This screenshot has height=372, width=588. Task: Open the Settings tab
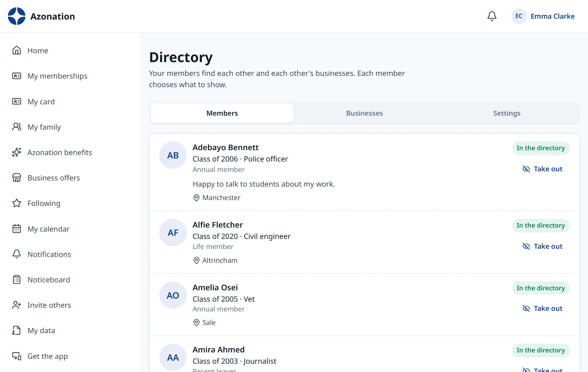(x=507, y=113)
